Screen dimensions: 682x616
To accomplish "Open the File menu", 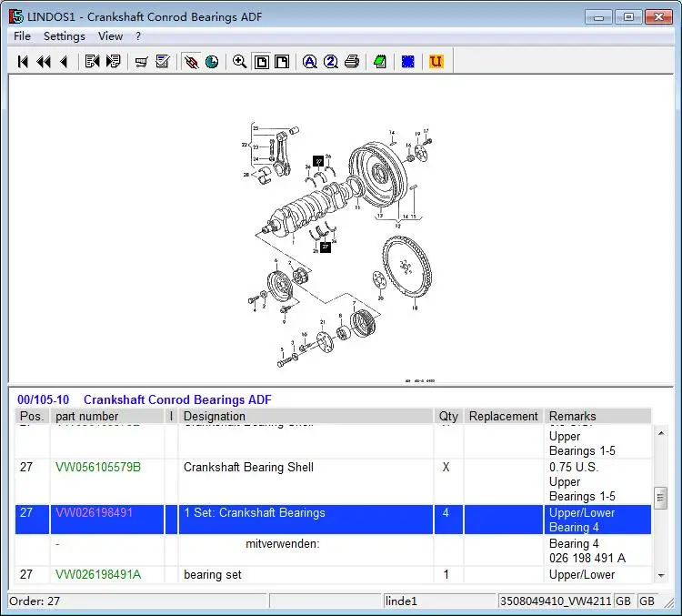I will click(22, 36).
